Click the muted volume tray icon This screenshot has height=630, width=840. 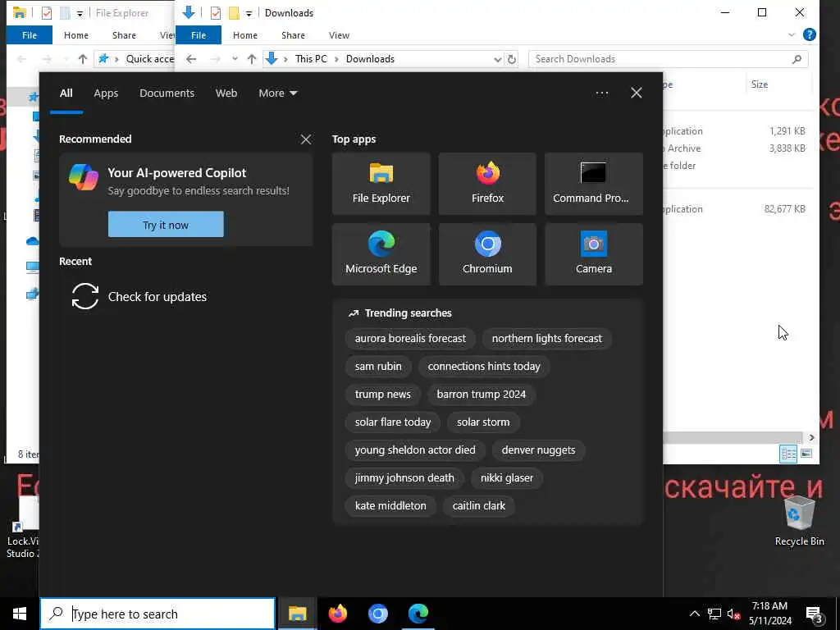point(733,614)
